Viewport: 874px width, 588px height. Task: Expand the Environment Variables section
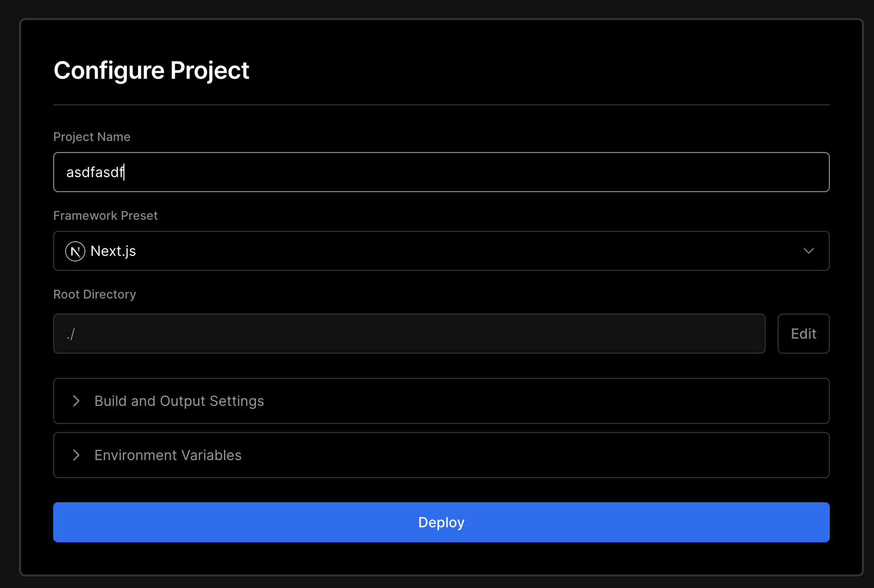tap(441, 455)
